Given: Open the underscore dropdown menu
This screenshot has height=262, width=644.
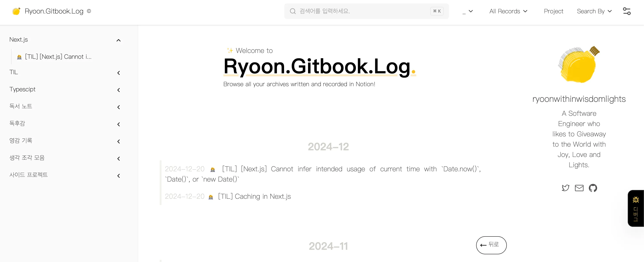Looking at the screenshot, I should tap(468, 11).
